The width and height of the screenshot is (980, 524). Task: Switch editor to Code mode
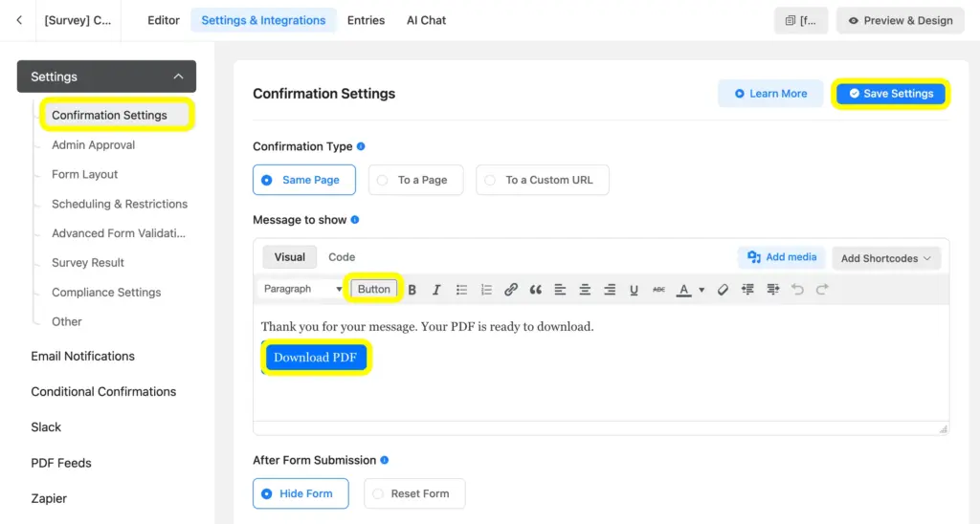tap(342, 257)
